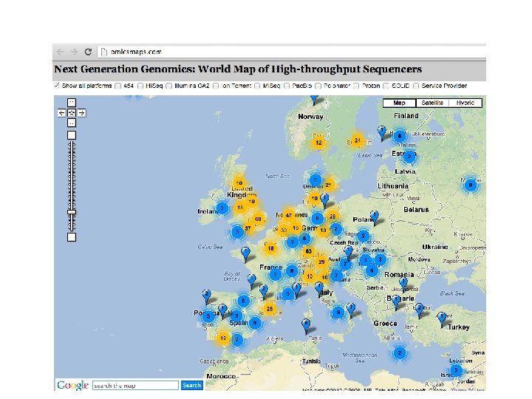The height and width of the screenshot is (399, 532).
Task: Uncheck the Show all platforms checkbox
Action: point(57,86)
